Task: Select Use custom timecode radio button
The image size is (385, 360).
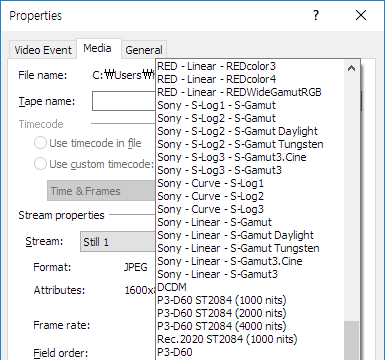Action: pos(40,164)
